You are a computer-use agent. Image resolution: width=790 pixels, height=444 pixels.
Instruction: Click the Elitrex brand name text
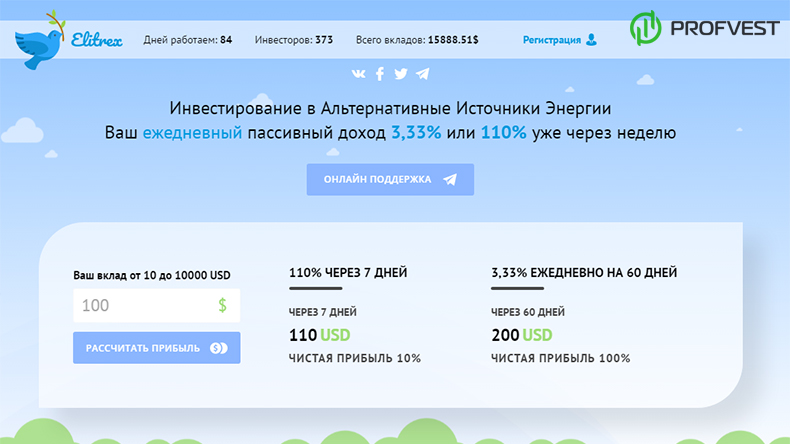pyautogui.click(x=97, y=39)
